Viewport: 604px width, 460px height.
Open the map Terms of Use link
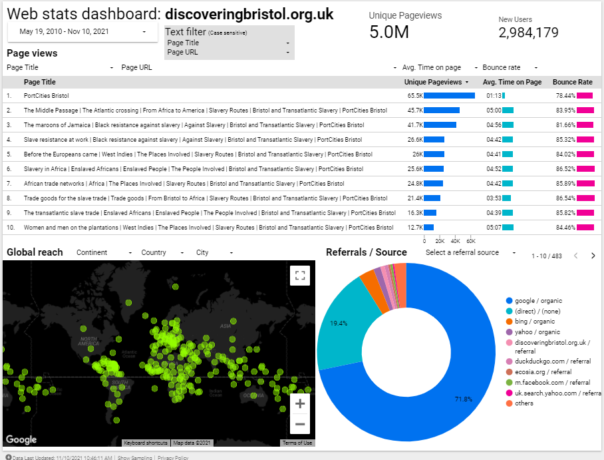pyautogui.click(x=297, y=443)
